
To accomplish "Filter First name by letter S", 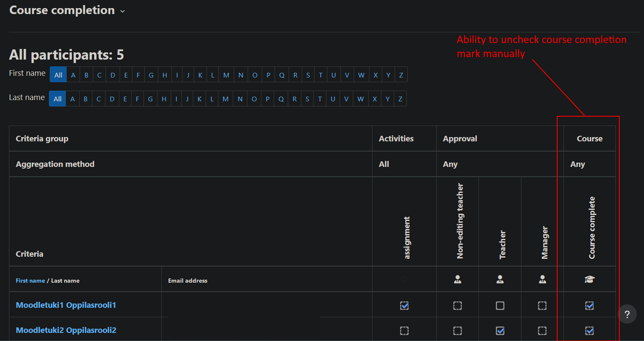I will pos(308,75).
